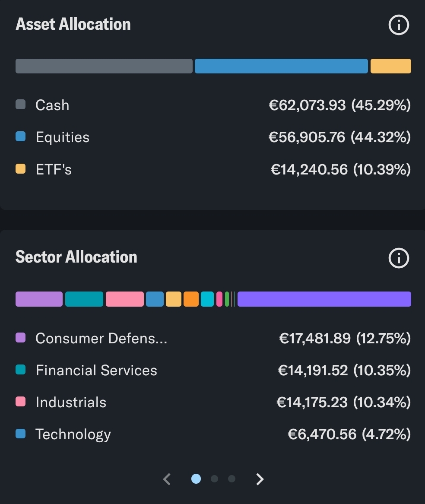
Task: Select the Financial Services sector label
Action: [96, 370]
